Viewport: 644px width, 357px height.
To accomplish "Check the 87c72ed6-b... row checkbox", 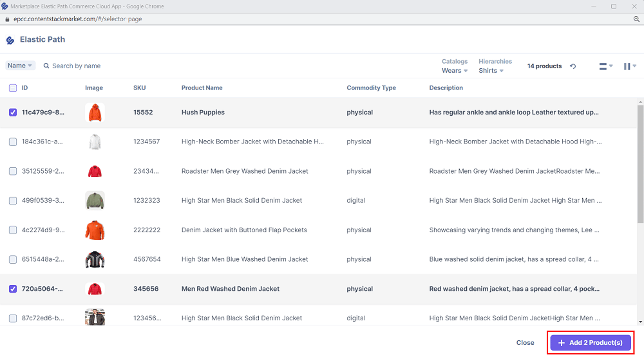I will tap(13, 318).
